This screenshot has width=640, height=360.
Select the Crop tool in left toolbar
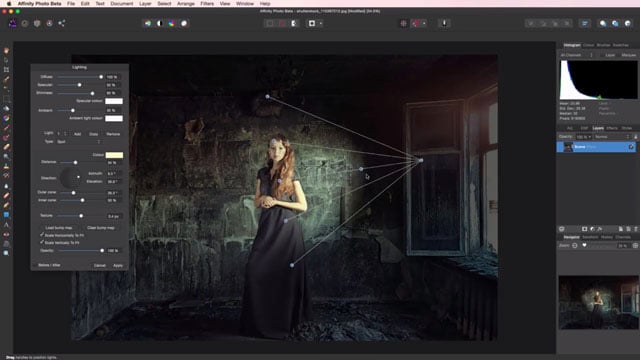[6, 69]
